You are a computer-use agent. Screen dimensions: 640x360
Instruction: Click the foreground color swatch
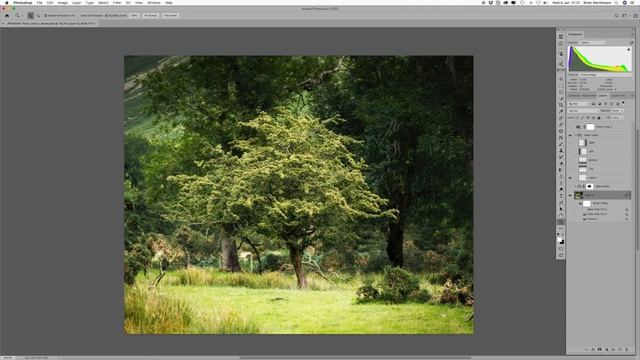[x=560, y=239]
